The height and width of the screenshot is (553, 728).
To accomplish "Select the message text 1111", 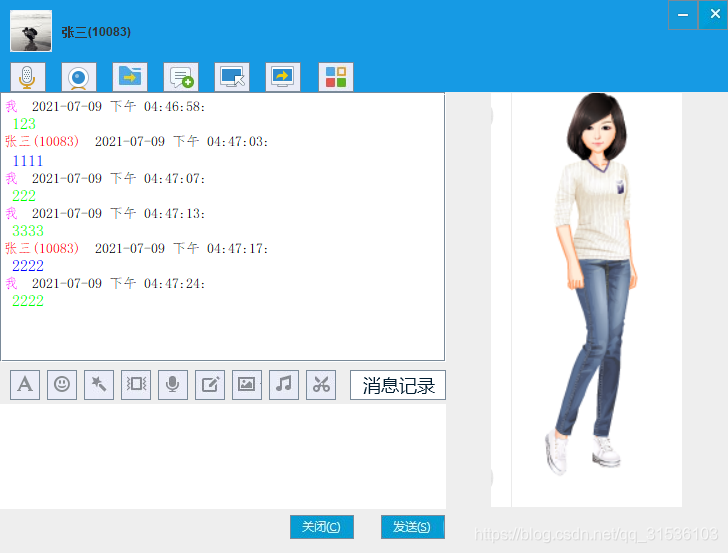I will [28, 161].
